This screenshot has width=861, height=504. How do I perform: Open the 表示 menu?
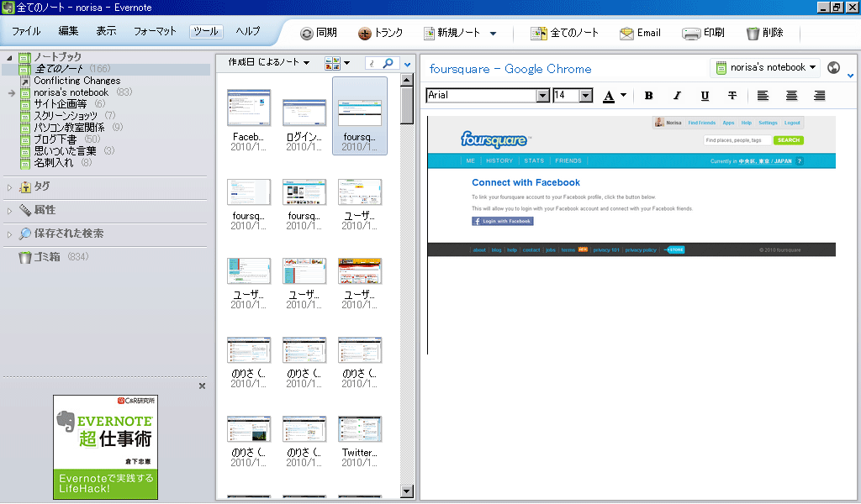coord(106,31)
